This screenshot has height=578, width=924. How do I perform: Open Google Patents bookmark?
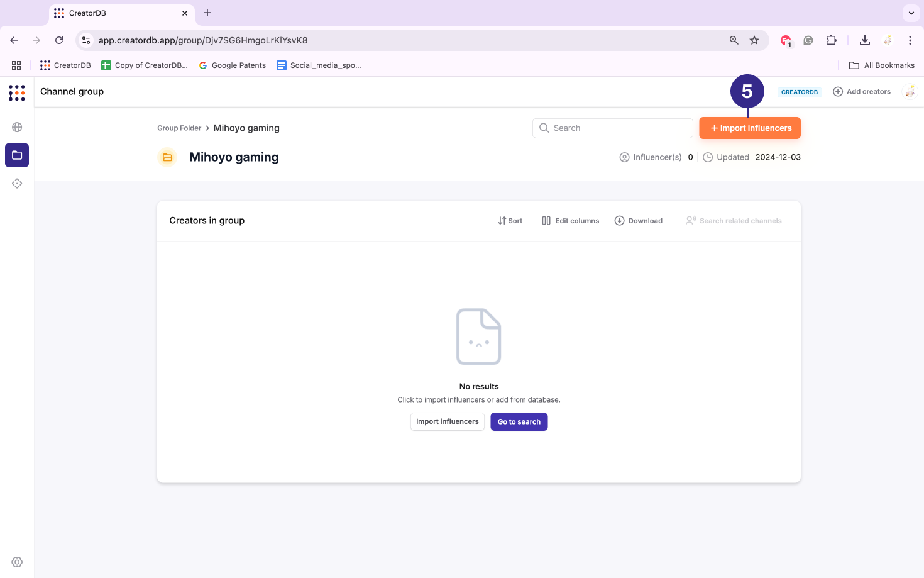(232, 65)
